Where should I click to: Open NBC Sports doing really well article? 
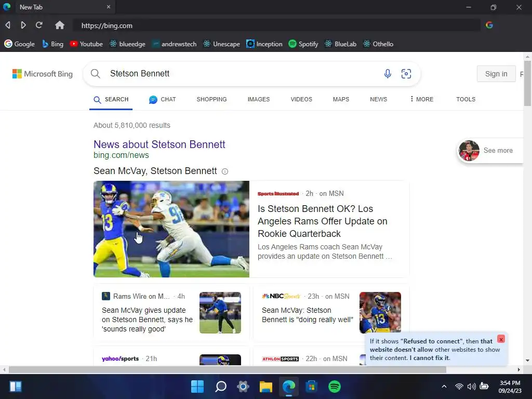point(308,315)
